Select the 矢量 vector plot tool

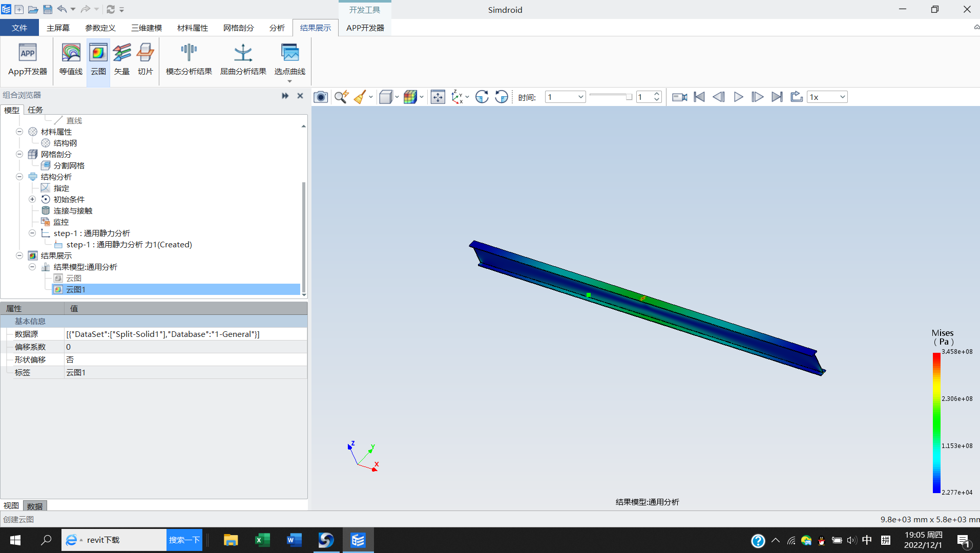point(122,60)
